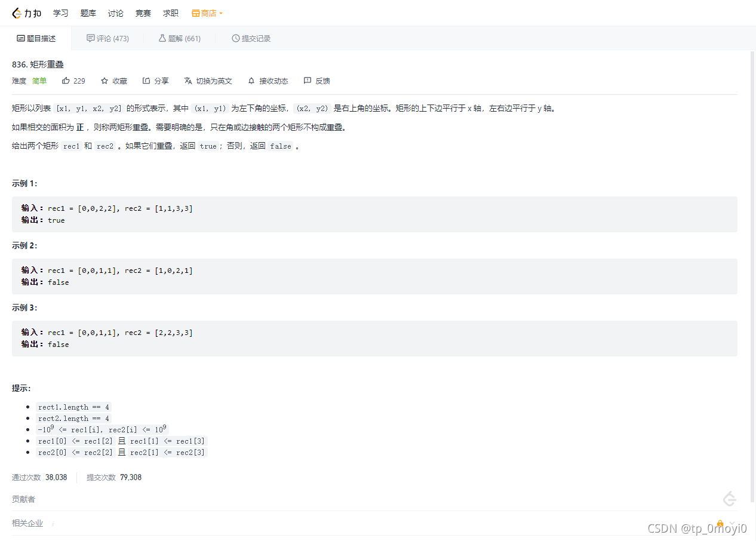Click the 切换为英文 language switch icon

tap(186, 81)
